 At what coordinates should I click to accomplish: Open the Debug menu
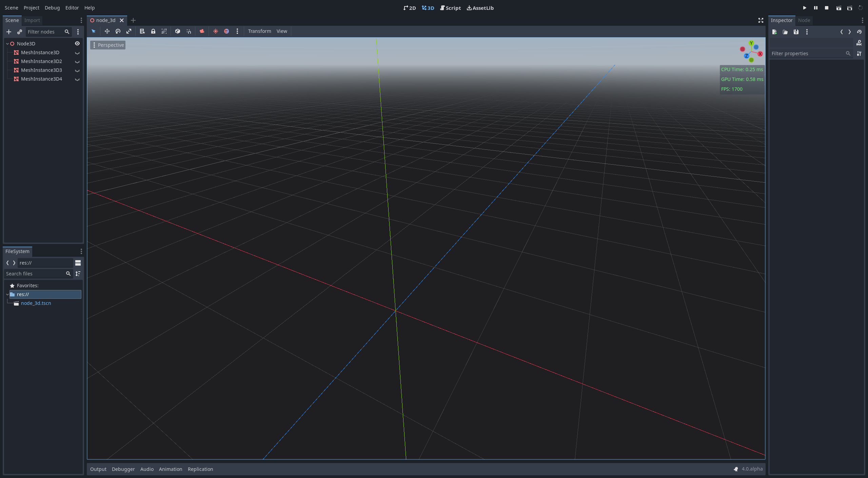[x=52, y=7]
